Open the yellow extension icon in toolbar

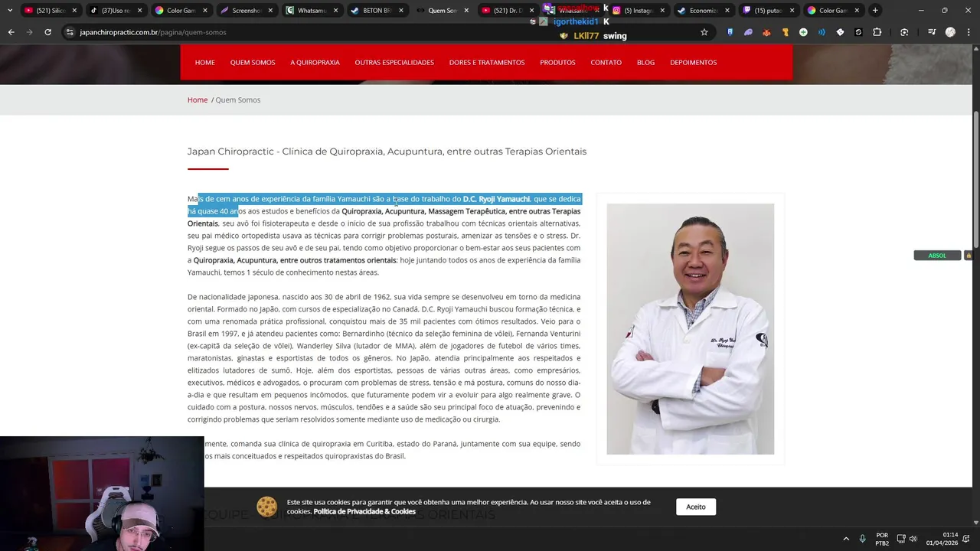(x=785, y=32)
